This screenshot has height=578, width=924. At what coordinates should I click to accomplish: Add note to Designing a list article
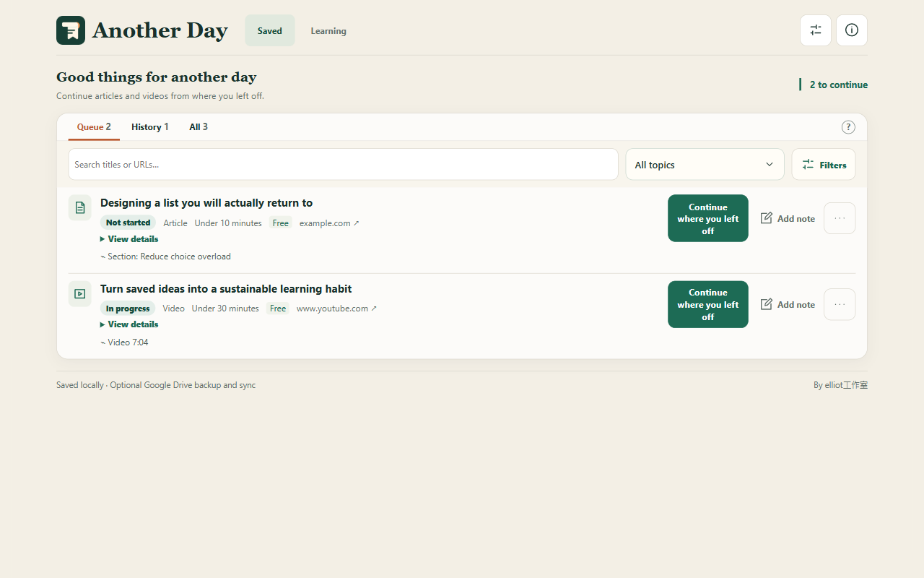(788, 218)
